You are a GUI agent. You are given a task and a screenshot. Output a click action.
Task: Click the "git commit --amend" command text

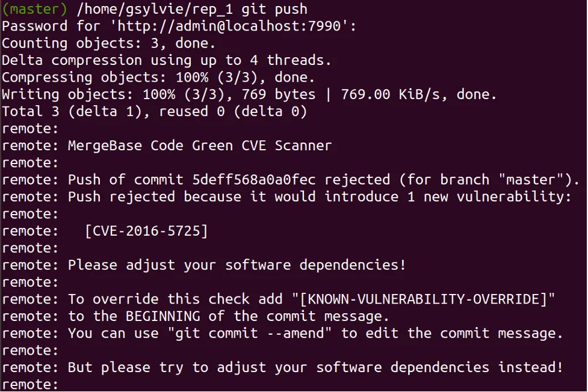click(250, 333)
